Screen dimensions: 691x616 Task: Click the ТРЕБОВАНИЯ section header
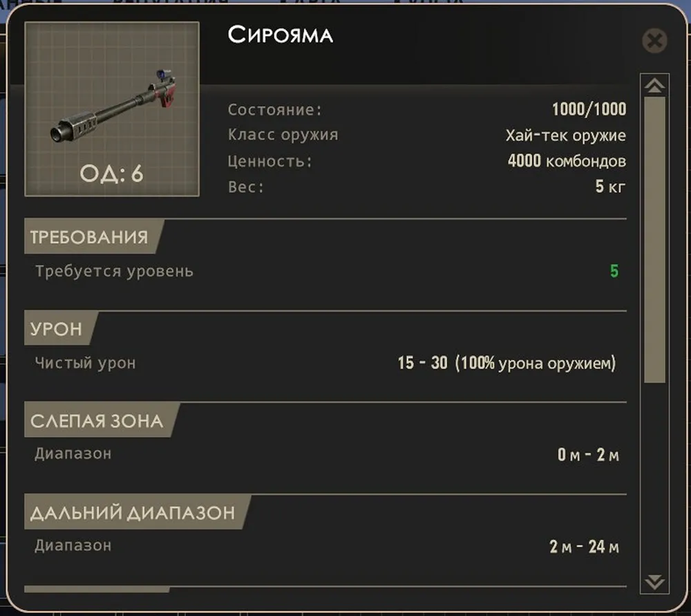coord(88,237)
